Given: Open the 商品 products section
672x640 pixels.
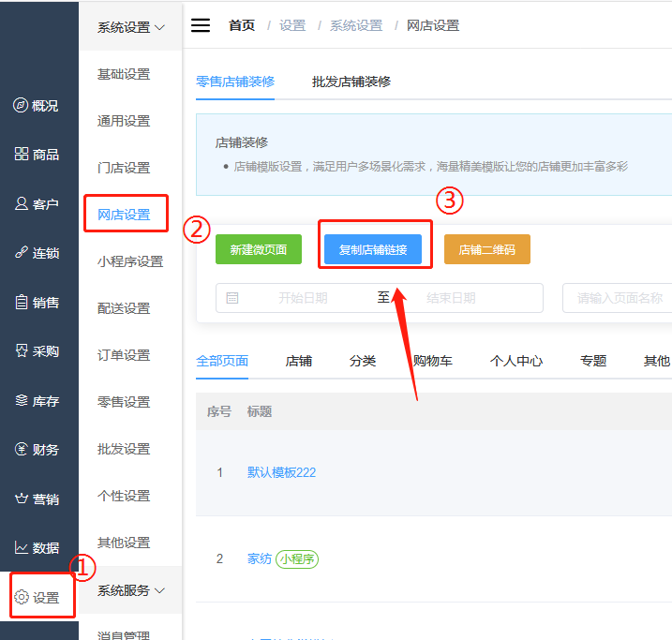Looking at the screenshot, I should pyautogui.click(x=36, y=155).
